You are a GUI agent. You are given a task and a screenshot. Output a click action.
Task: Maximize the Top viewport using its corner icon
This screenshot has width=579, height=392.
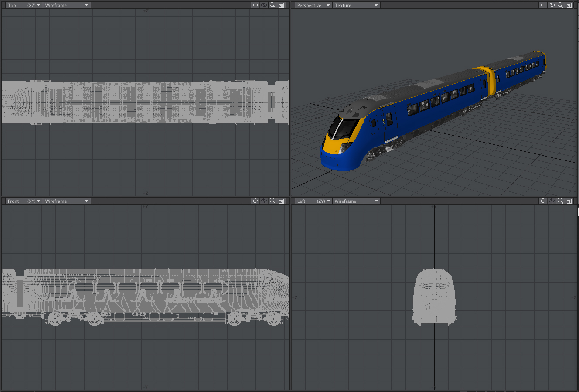pyautogui.click(x=281, y=5)
